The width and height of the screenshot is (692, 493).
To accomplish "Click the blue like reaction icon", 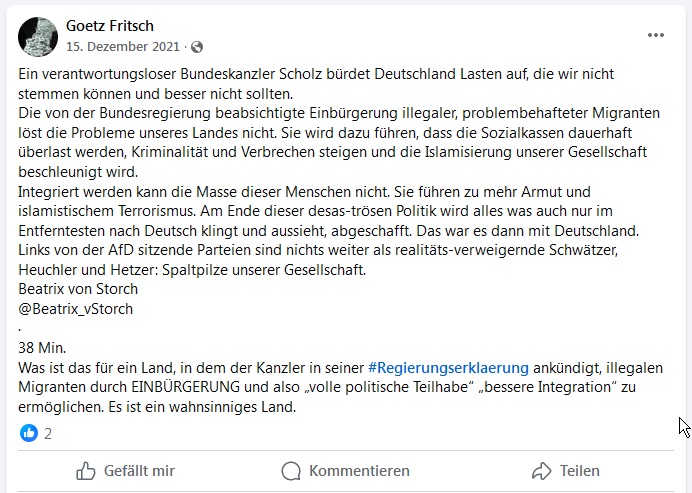I will tap(29, 434).
